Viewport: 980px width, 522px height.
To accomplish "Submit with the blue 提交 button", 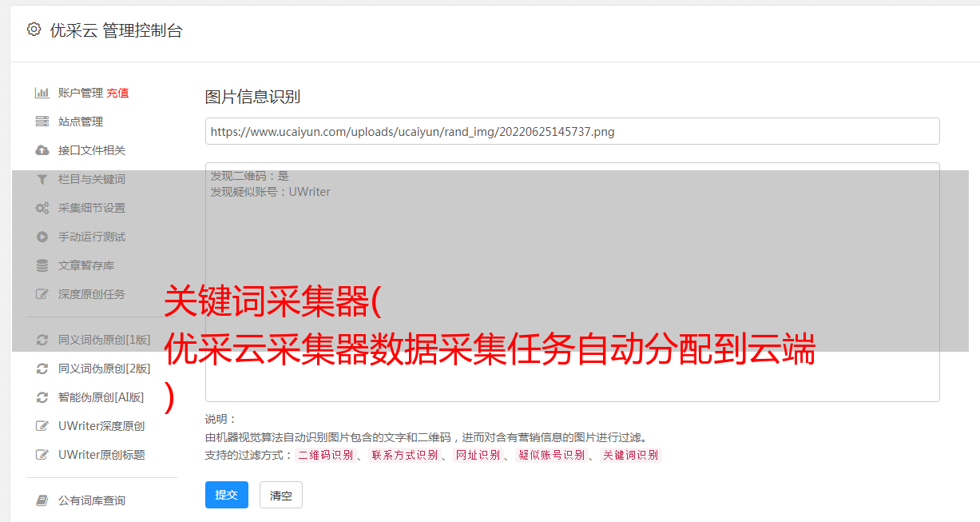I will 227,495.
